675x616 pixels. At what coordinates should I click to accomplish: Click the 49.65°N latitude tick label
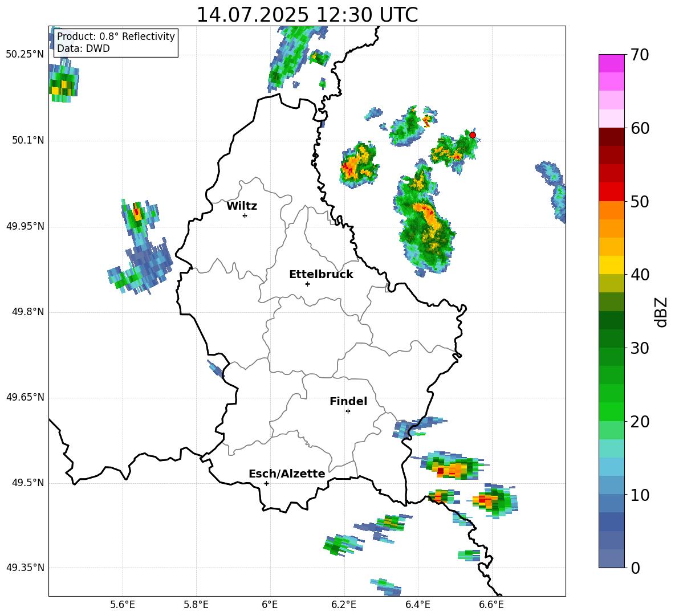pos(25,398)
